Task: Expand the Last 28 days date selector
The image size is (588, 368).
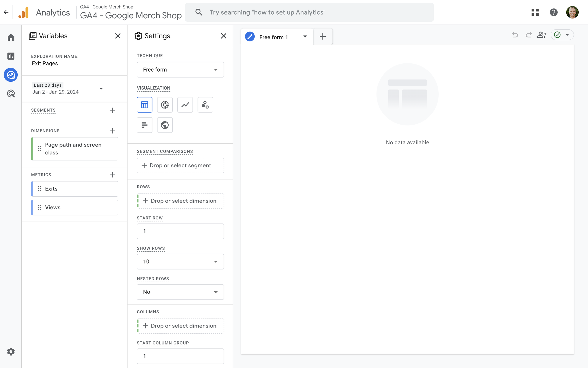Action: coord(101,89)
